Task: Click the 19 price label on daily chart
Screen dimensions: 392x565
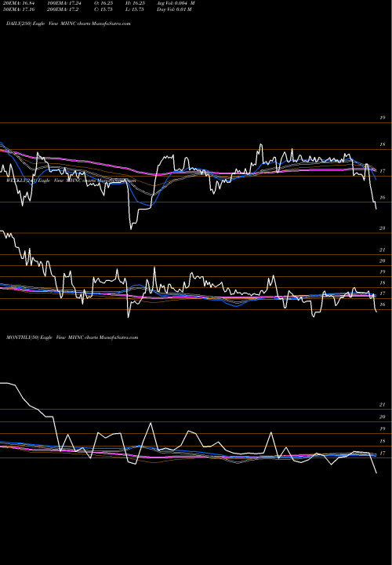Action: tap(383, 118)
